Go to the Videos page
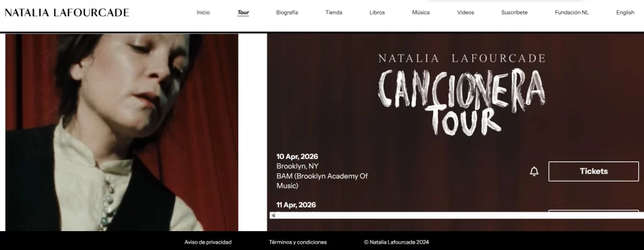644x250 pixels. tap(465, 13)
